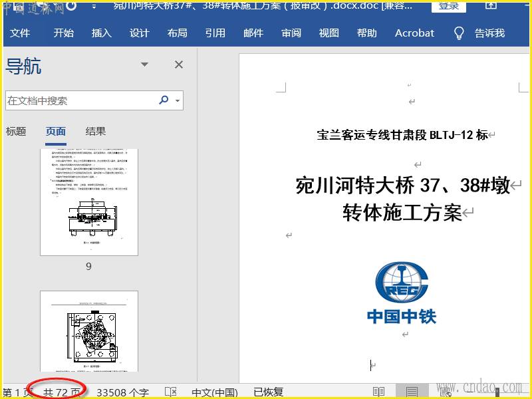The image size is (532, 399).
Task: Click the heading 宝兰客运专线甘肃段 BLTJ-12 标
Action: (x=402, y=135)
